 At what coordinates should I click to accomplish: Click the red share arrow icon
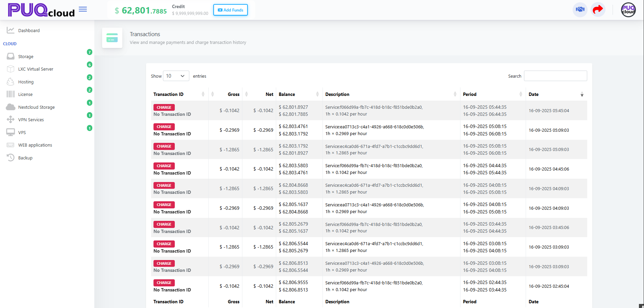(x=598, y=9)
